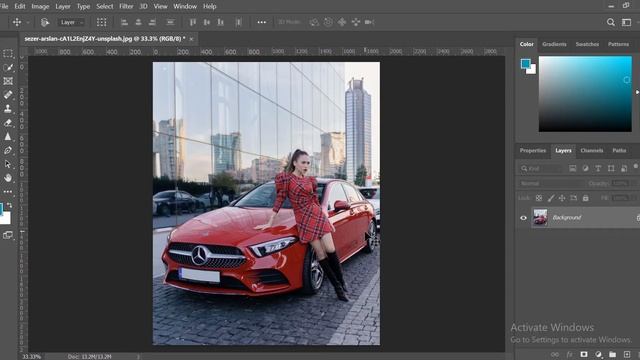Toggle shape layers filter icon
The height and width of the screenshot is (360, 640).
click(x=611, y=169)
